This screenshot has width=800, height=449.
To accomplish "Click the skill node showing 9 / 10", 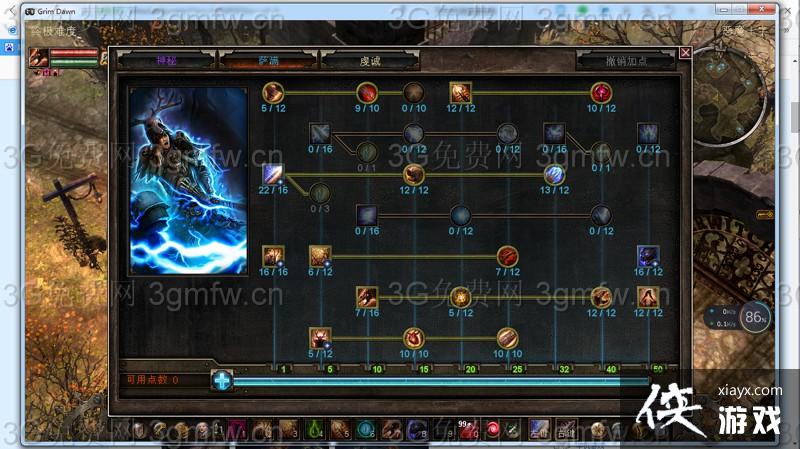I will [x=367, y=93].
